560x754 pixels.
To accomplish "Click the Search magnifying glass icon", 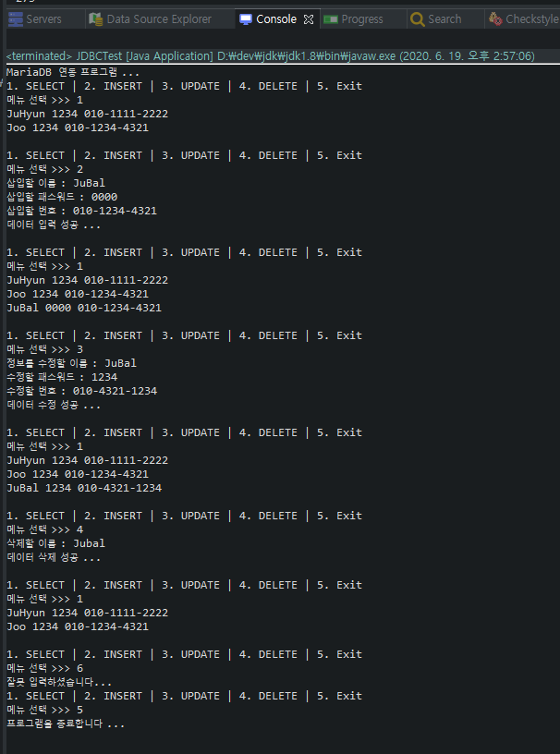I will [417, 19].
